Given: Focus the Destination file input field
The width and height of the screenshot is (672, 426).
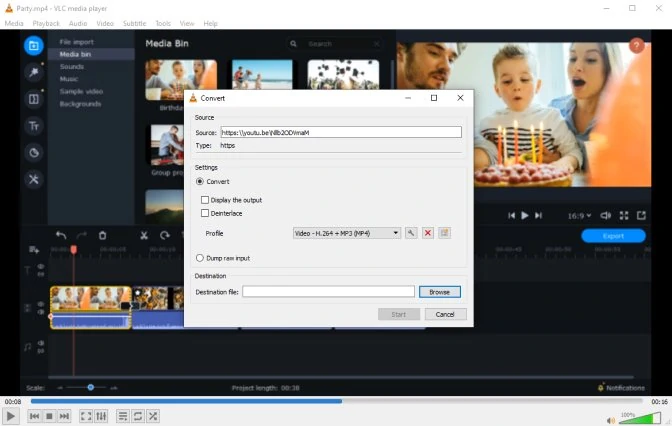Looking at the screenshot, I should 328,292.
